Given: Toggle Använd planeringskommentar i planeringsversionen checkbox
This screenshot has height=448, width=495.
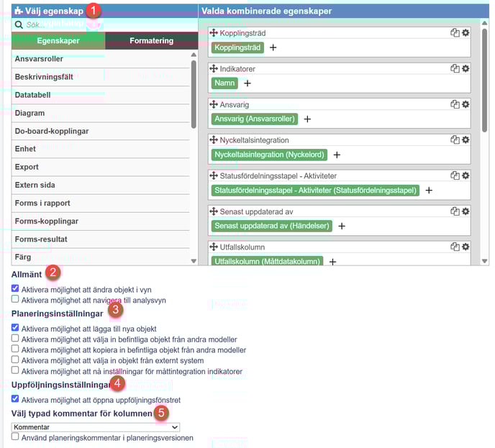Looking at the screenshot, I should [x=16, y=437].
